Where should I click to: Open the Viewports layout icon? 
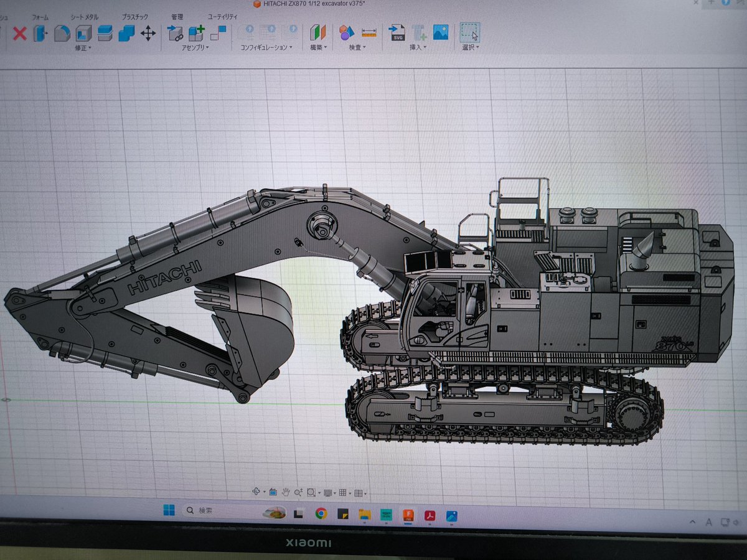coord(358,493)
